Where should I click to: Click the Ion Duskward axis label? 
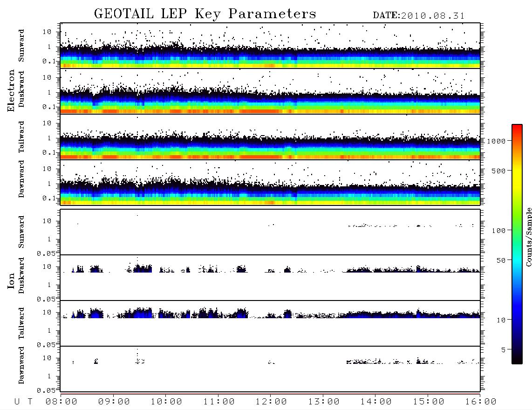pos(21,275)
